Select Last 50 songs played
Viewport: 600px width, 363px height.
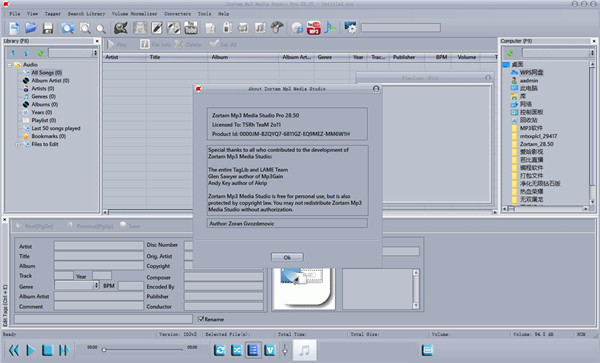(56, 128)
